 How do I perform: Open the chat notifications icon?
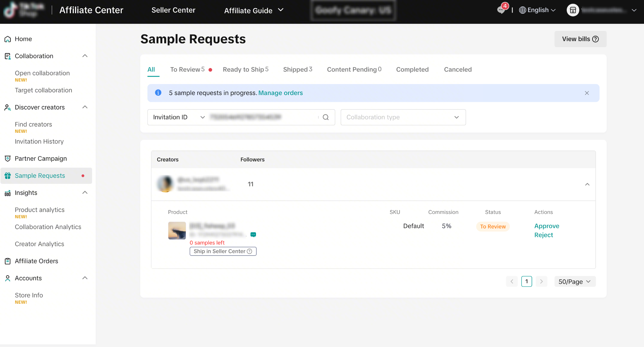click(501, 10)
